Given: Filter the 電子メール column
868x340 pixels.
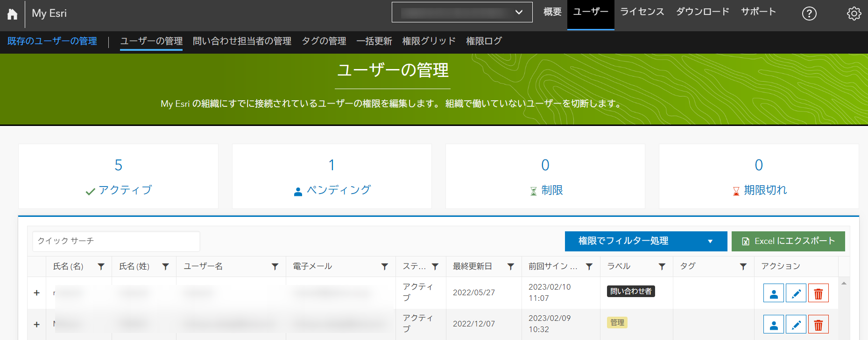Looking at the screenshot, I should [385, 266].
